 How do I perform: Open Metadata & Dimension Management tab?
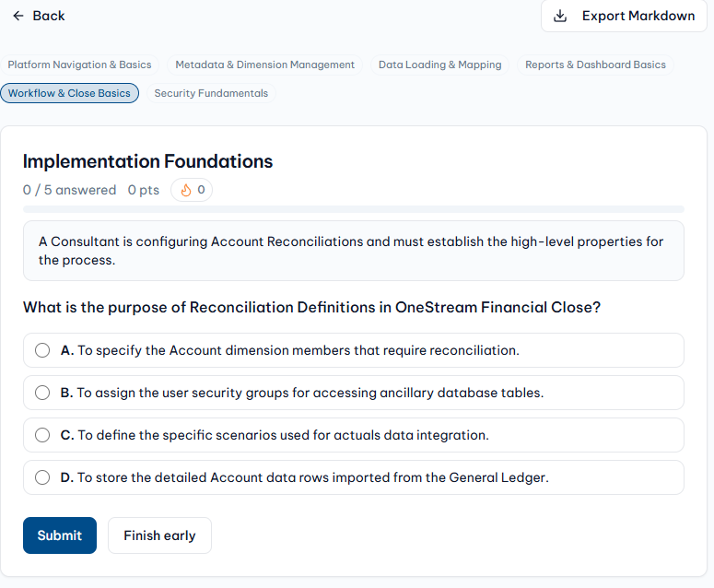coord(264,65)
